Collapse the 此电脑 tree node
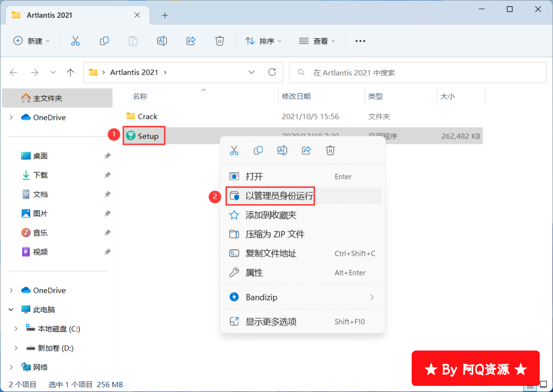Screen dimensions: 553x392 click(x=11, y=310)
